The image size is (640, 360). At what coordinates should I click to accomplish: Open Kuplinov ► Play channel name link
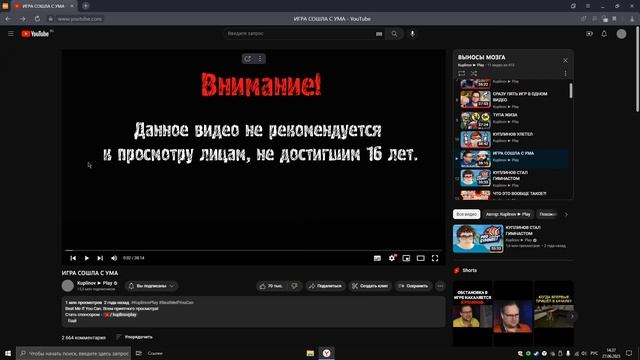(x=94, y=283)
